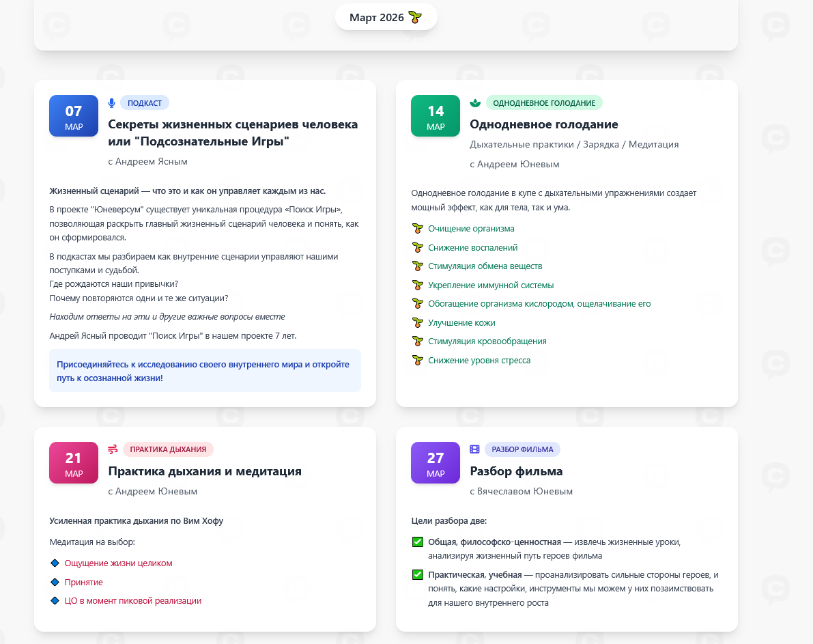The image size is (813, 644).
Task: Click sprout bullet next to Снижение уровня стресса
Action: pos(418,360)
